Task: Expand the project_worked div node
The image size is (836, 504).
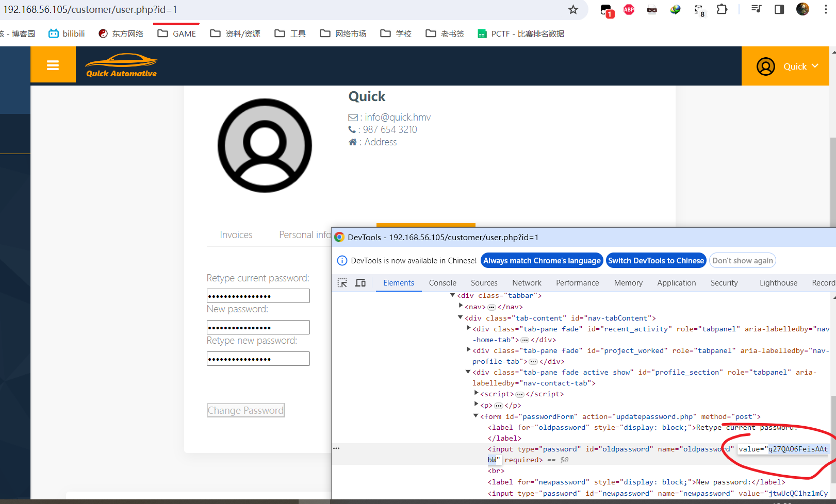Action: tap(468, 350)
